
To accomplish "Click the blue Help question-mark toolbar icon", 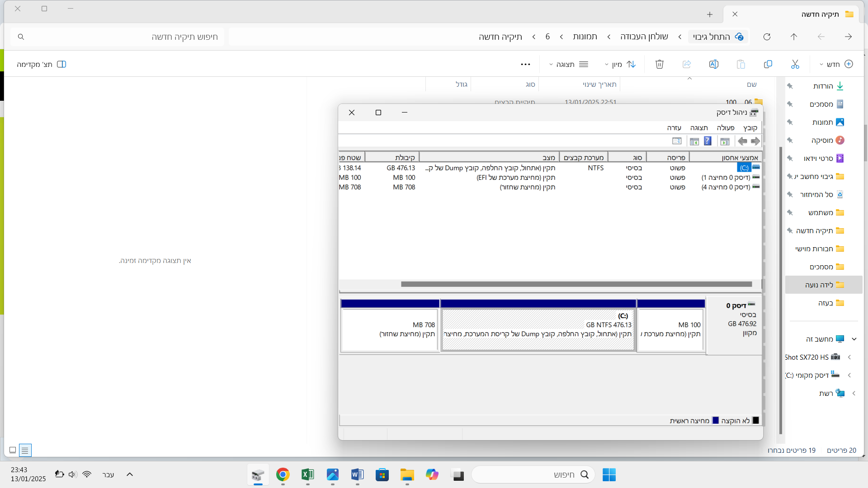I will (x=708, y=141).
